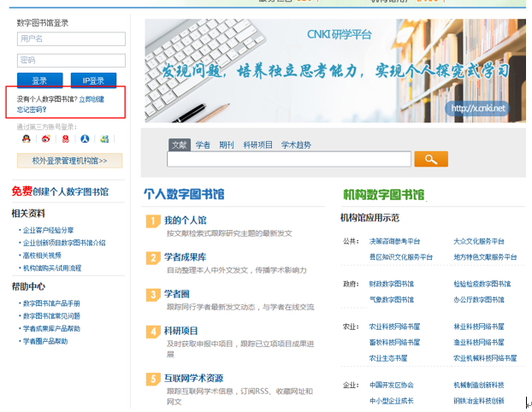Click the orange magnifier search button
Screen dimensions: 532x412
tap(431, 159)
